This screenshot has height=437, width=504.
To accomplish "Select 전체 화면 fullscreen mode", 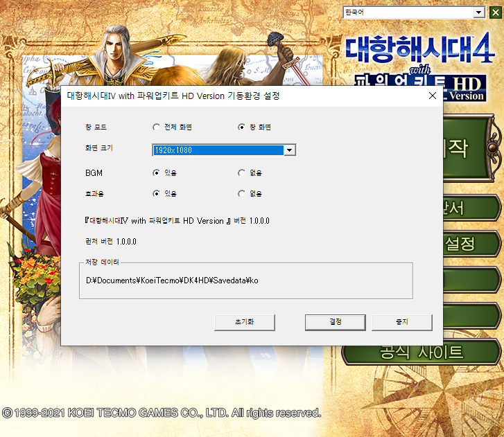I will (156, 127).
